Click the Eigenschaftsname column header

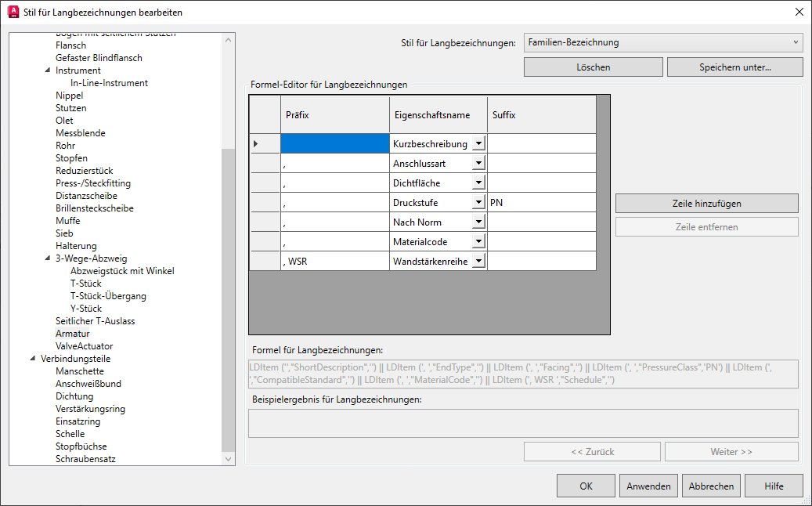coord(438,114)
